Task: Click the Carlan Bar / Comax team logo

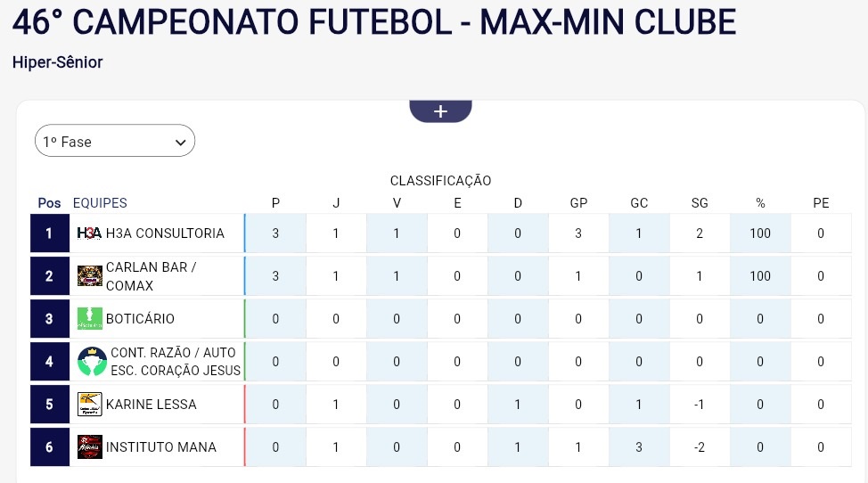Action: coord(89,276)
